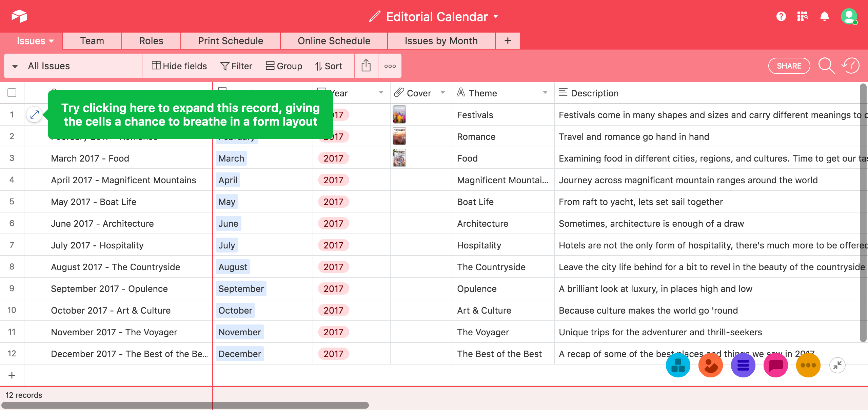
Task: Collapse the blocks panel arrow icon
Action: pos(837,365)
